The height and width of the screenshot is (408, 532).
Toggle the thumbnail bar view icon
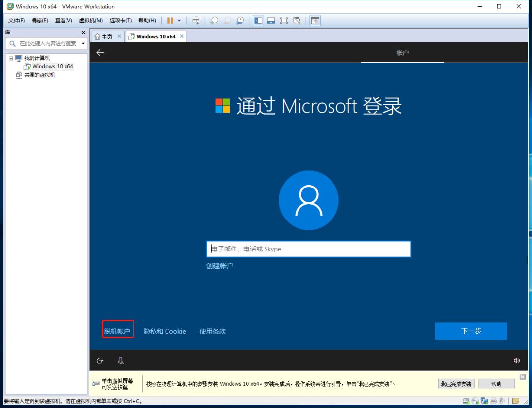[271, 20]
